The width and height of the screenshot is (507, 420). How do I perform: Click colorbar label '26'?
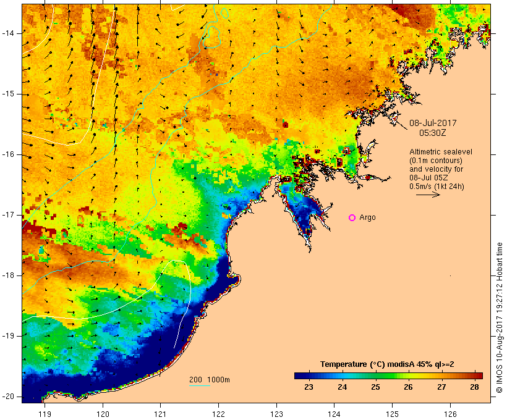coord(408,387)
